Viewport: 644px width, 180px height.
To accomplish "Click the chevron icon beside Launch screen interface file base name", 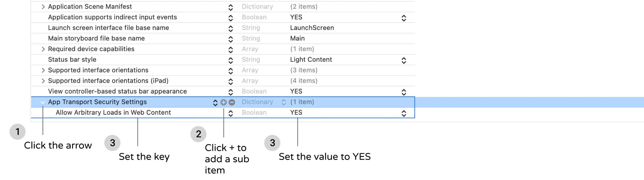I will coord(230,28).
